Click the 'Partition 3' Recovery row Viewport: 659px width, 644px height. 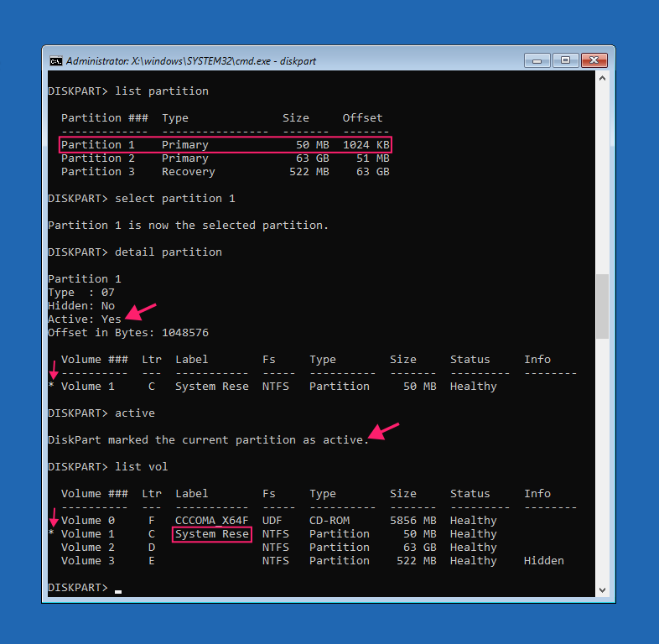pyautogui.click(x=226, y=172)
